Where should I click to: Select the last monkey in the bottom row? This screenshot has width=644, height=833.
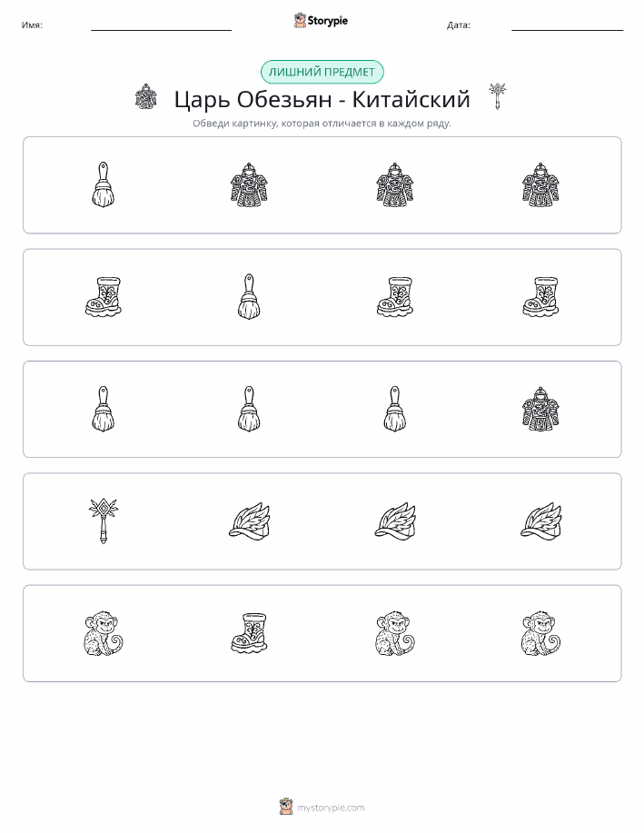click(540, 633)
